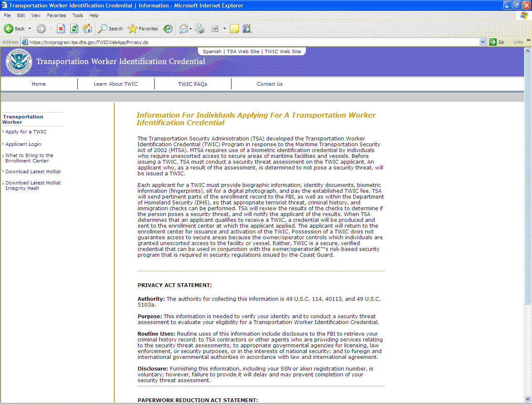
Task: Click the page icon in the address bar
Action: (x=25, y=42)
